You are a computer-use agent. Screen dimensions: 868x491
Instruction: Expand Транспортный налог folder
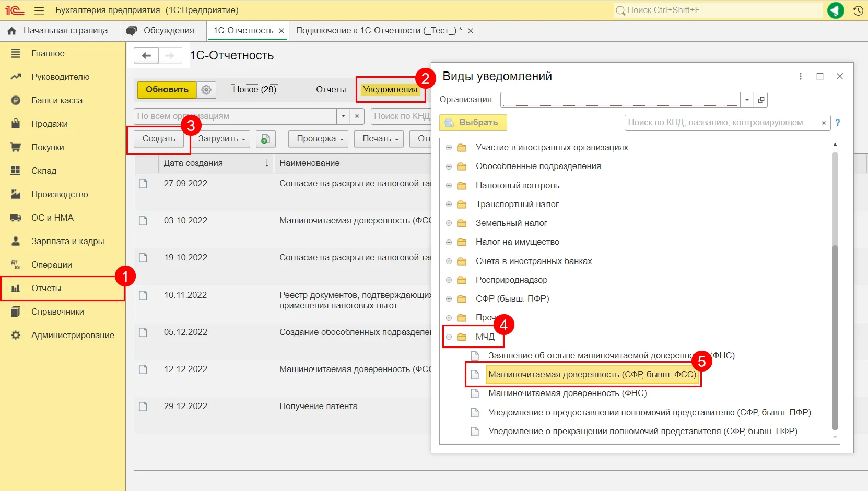449,205
